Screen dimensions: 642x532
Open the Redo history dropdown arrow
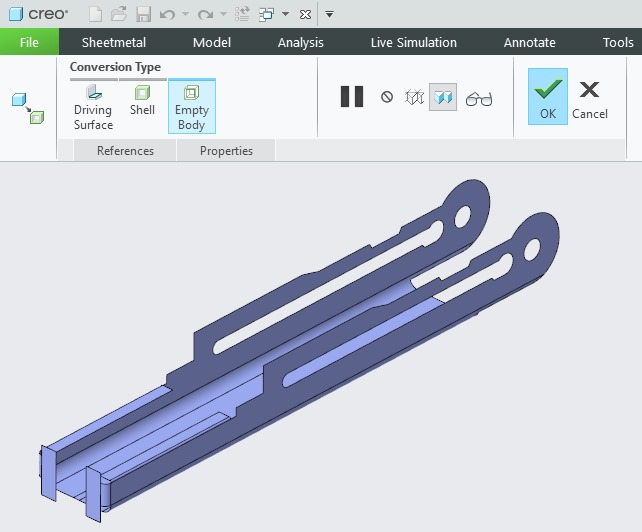pos(223,14)
